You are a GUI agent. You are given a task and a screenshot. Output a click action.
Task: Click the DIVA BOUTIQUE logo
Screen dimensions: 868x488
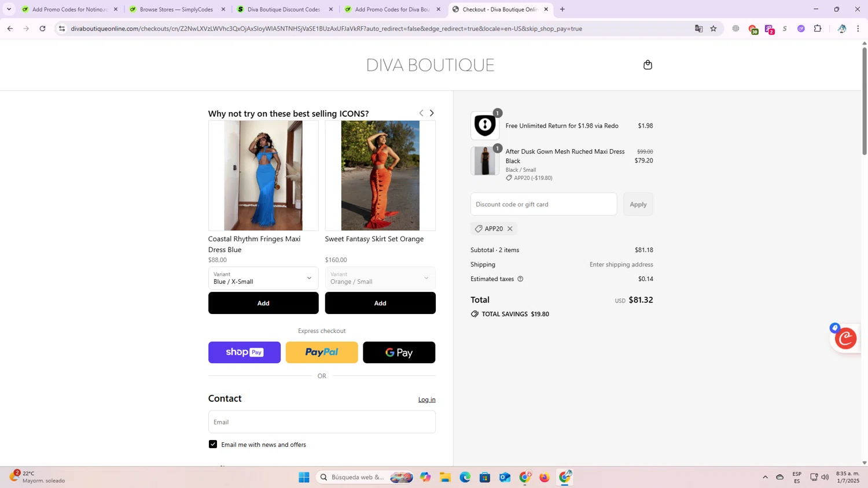coord(431,65)
